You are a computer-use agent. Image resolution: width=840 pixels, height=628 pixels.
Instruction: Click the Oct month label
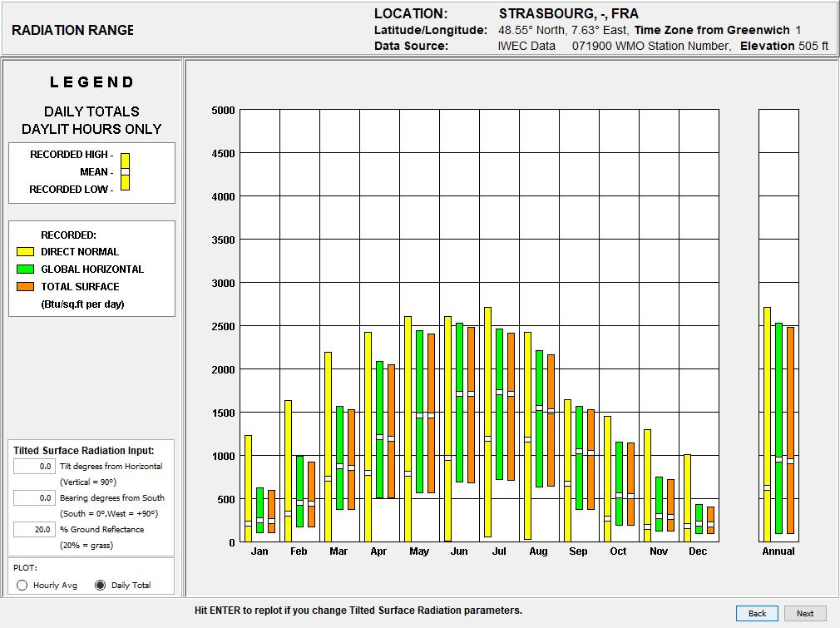618,551
